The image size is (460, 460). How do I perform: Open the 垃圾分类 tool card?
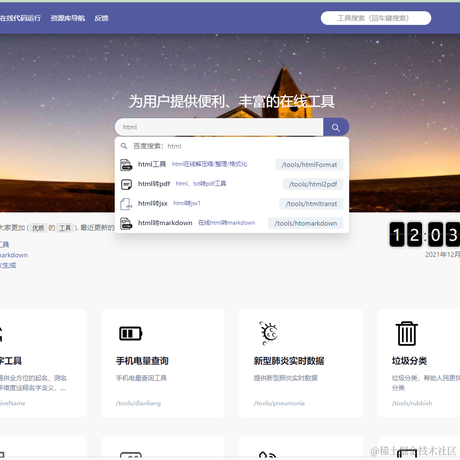coord(419,363)
